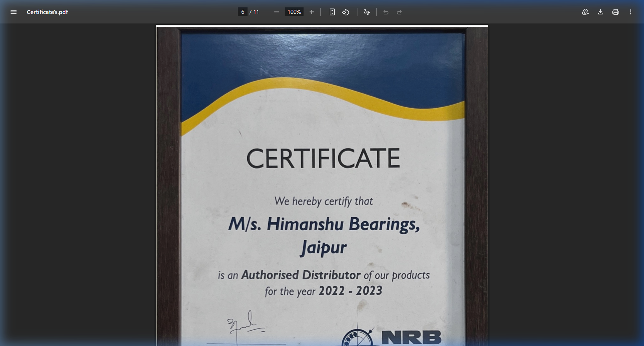
Task: Toggle fit to page icon
Action: [x=332, y=12]
